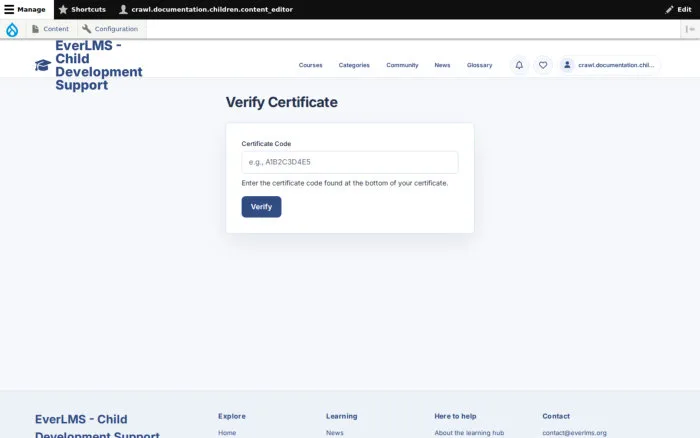
Task: Open the user account dropdown in the header
Action: tap(609, 65)
